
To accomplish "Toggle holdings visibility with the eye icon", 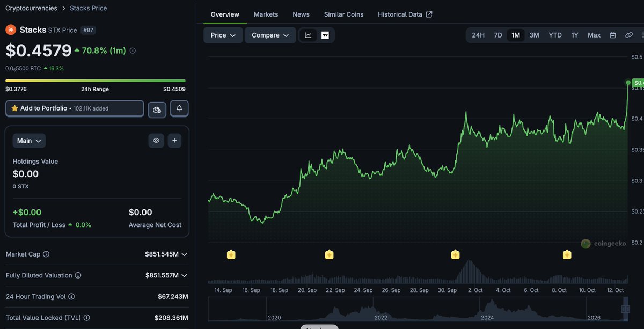I will click(156, 141).
